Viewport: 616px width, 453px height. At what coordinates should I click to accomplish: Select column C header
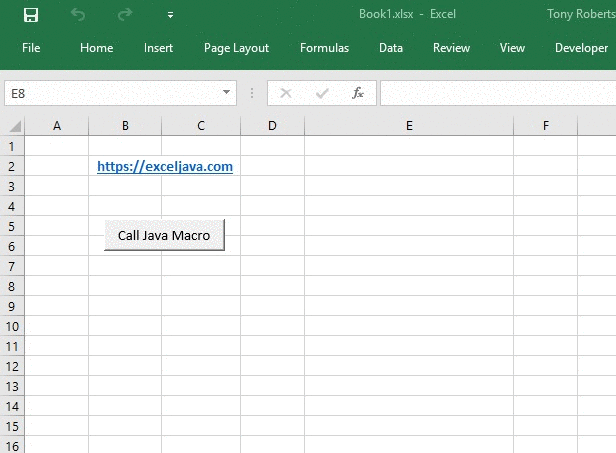[201, 126]
